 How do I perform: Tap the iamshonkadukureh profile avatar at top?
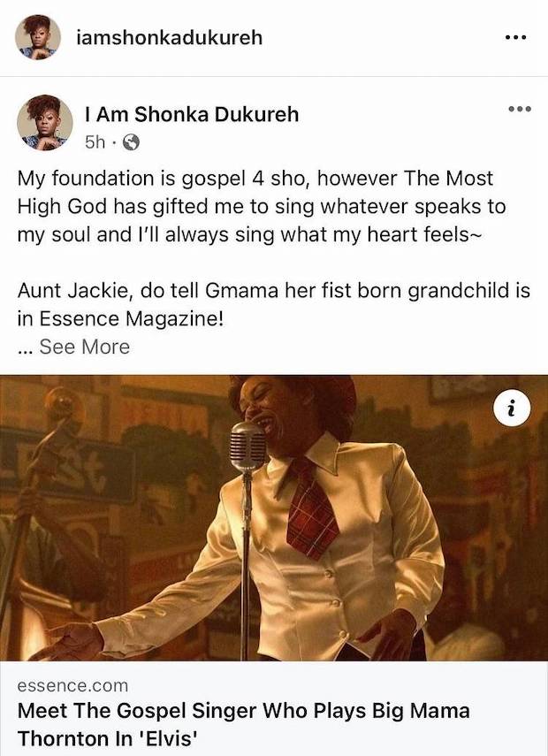(38, 37)
